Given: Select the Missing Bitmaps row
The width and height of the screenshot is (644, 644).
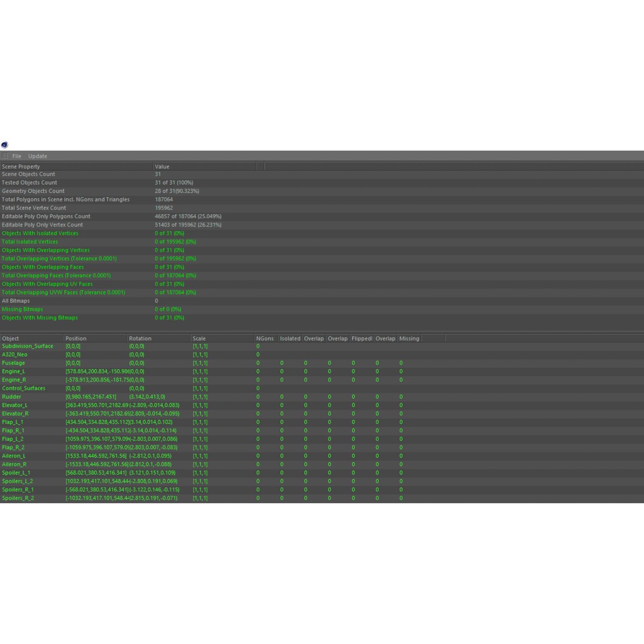Looking at the screenshot, I should (322, 309).
